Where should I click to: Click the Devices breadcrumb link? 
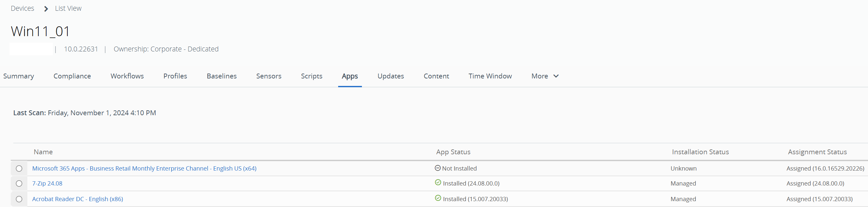(x=22, y=8)
